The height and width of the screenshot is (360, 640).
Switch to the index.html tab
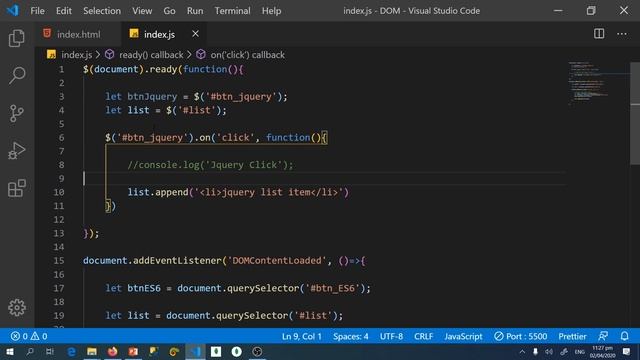[78, 34]
